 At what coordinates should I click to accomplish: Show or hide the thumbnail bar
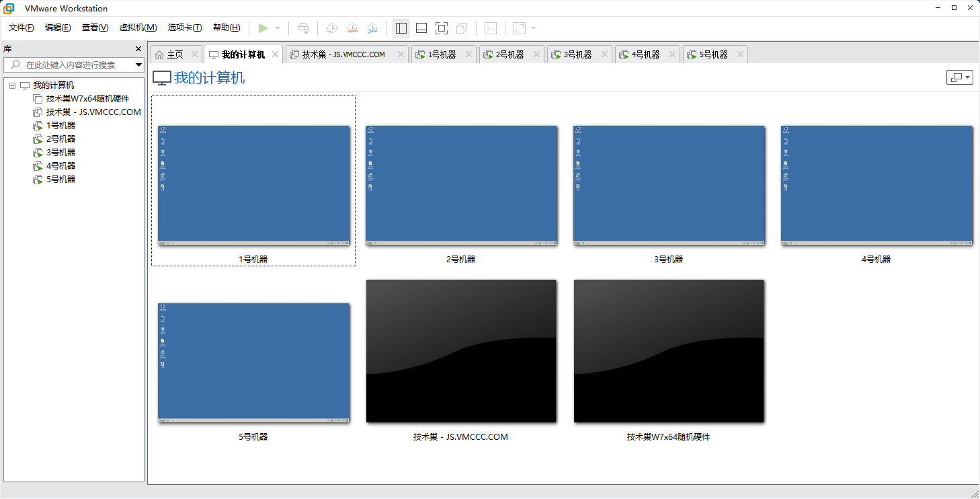[421, 28]
